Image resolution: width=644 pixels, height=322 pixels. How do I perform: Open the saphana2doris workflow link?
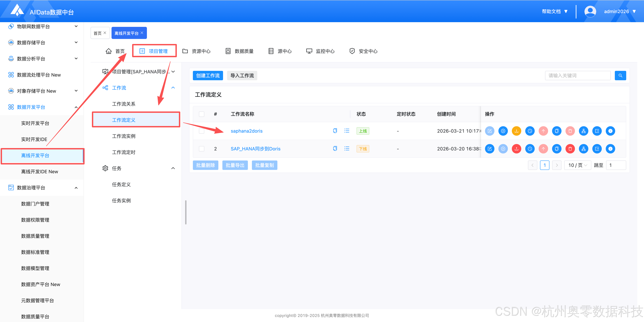click(x=247, y=131)
